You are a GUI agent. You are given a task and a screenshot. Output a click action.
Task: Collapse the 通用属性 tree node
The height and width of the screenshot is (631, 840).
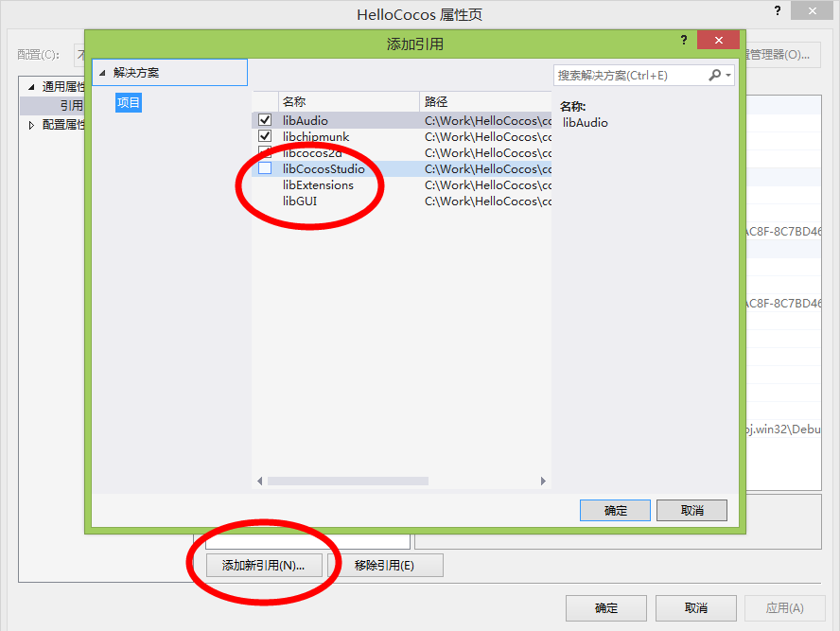point(31,87)
